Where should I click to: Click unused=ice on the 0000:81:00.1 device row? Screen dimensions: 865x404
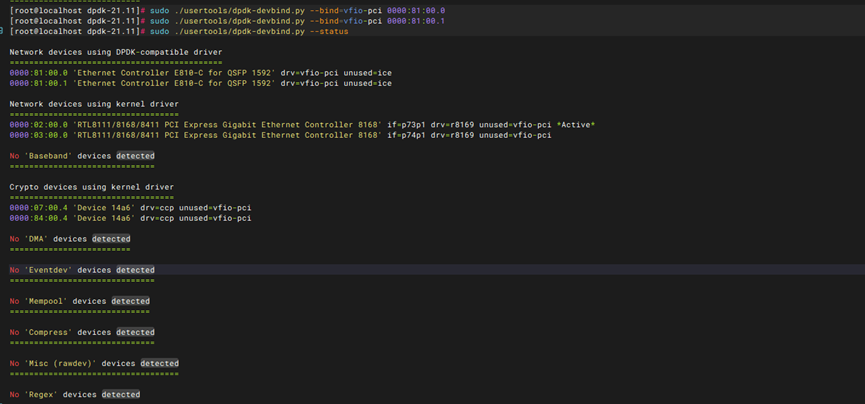367,83
